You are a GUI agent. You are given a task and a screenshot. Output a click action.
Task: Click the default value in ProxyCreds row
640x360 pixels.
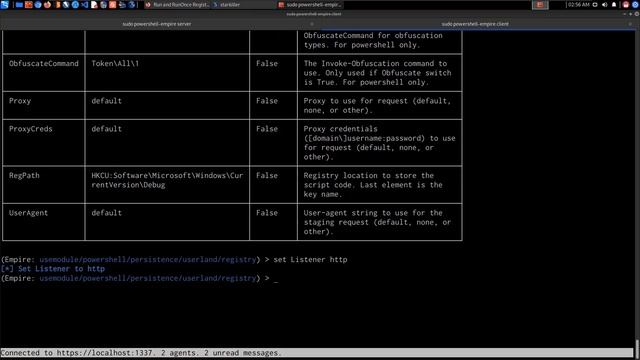pyautogui.click(x=107, y=129)
